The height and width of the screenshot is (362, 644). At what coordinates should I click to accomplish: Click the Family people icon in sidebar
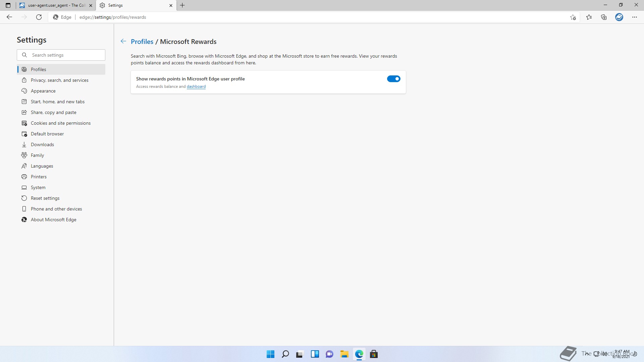(24, 155)
